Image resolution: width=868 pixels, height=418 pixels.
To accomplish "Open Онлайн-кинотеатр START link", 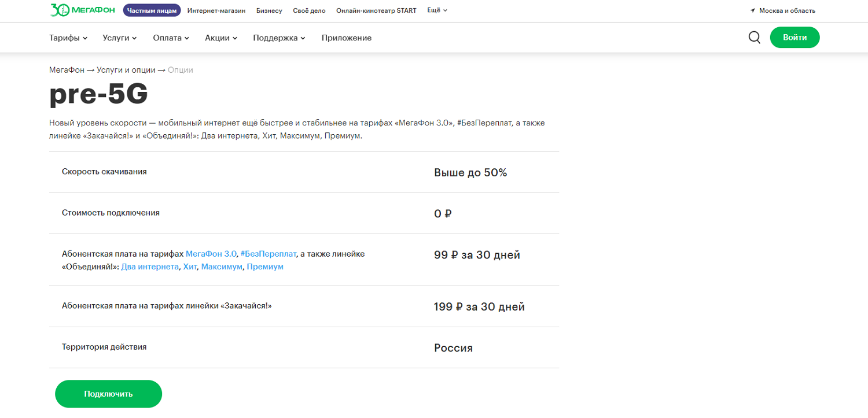I will coord(376,10).
